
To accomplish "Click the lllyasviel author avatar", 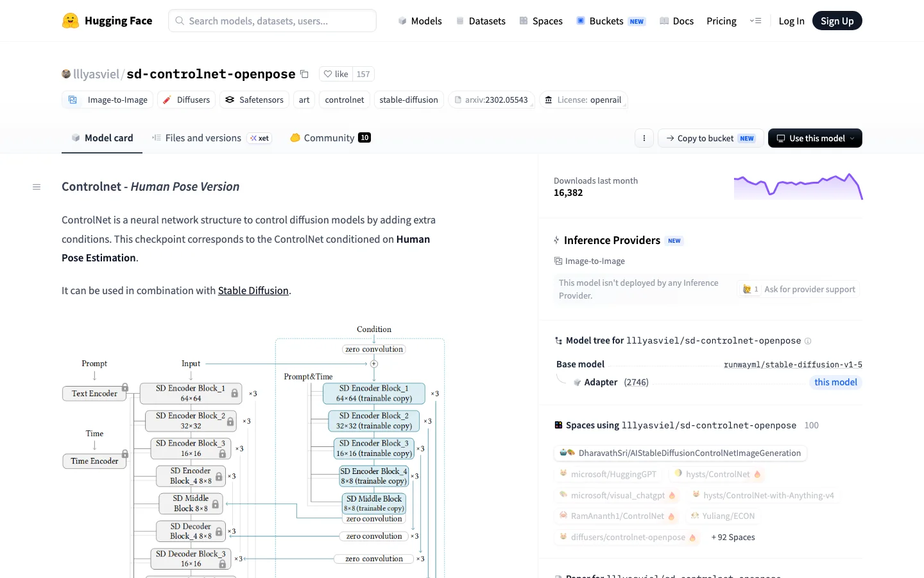I will tap(66, 74).
